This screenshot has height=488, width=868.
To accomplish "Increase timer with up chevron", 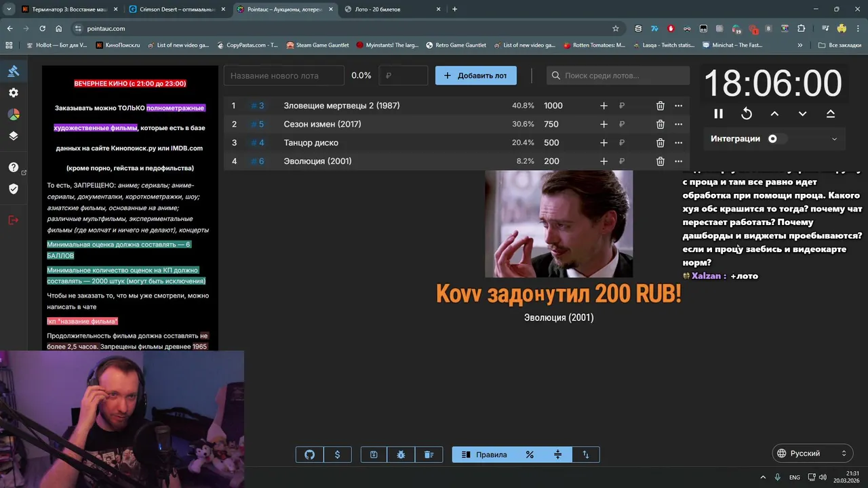I will click(774, 114).
